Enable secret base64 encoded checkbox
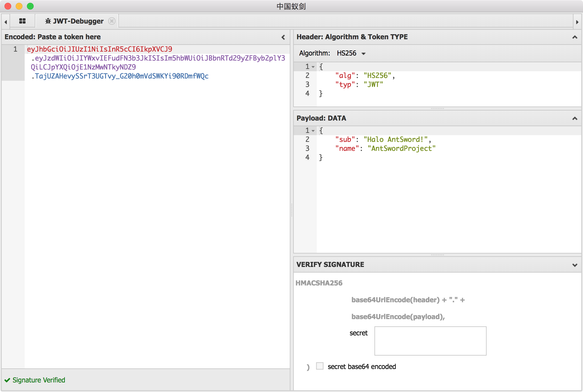Image resolution: width=583 pixels, height=392 pixels. [320, 366]
